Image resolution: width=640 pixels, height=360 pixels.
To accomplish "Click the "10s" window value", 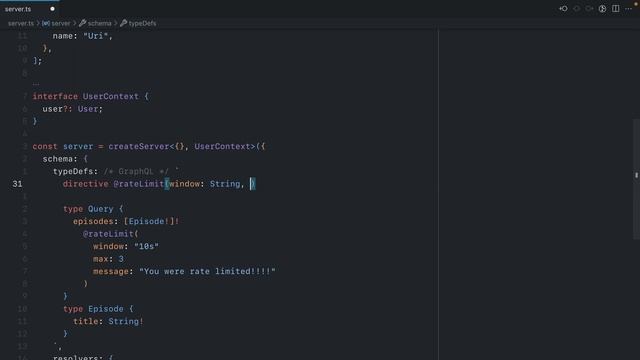I will tap(146, 247).
